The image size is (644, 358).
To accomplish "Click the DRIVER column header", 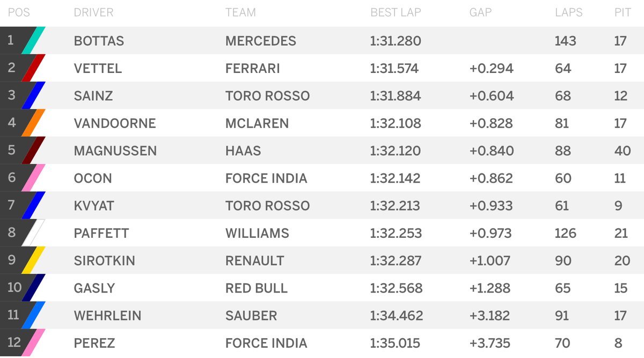I will [x=93, y=12].
